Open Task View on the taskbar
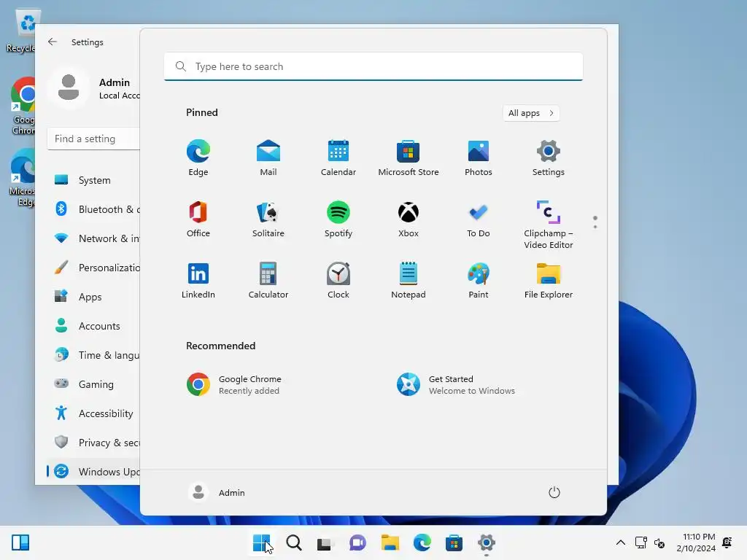747x560 pixels. [x=325, y=542]
